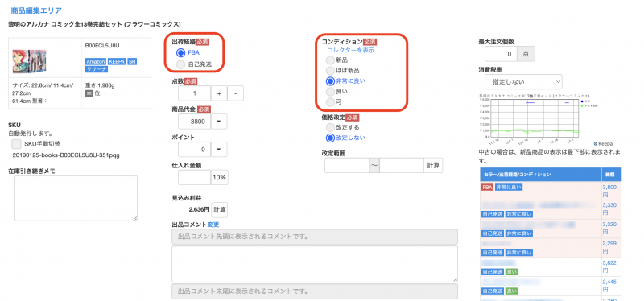Viewport: 644px width, 301px height.
Task: Click the comment footer field 出品コメント末尾
Action: pyautogui.click(x=315, y=291)
